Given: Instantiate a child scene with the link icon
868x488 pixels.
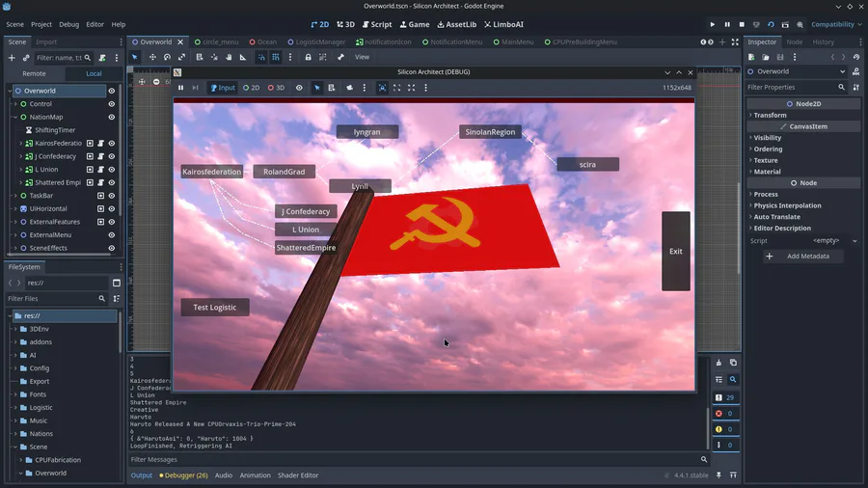Looking at the screenshot, I should pos(26,58).
